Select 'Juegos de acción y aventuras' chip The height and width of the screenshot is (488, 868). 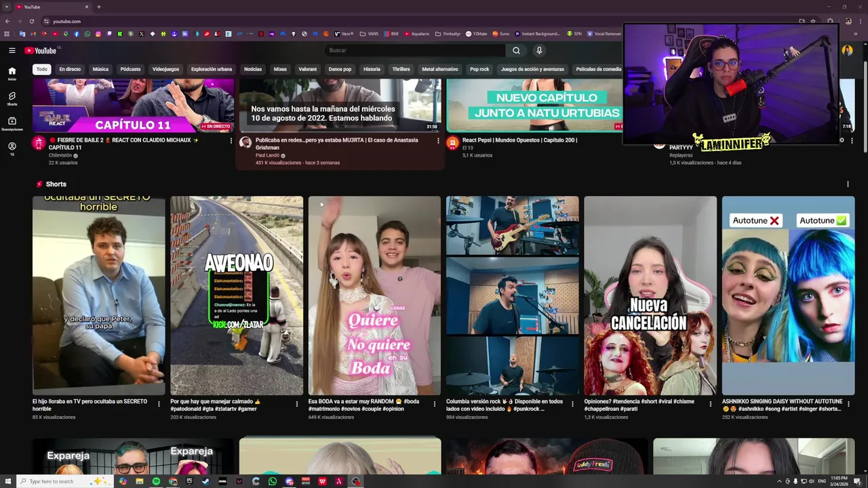532,69
